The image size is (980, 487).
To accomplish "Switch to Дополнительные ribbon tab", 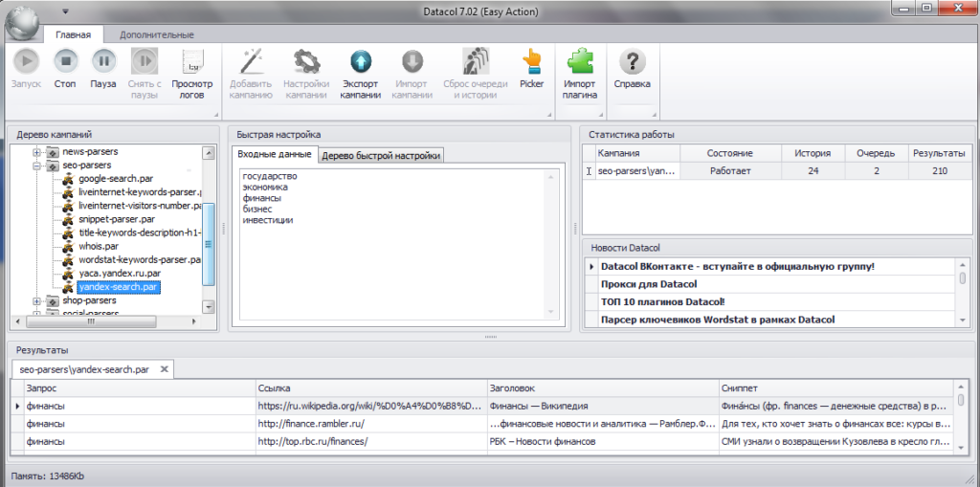I will (x=157, y=35).
